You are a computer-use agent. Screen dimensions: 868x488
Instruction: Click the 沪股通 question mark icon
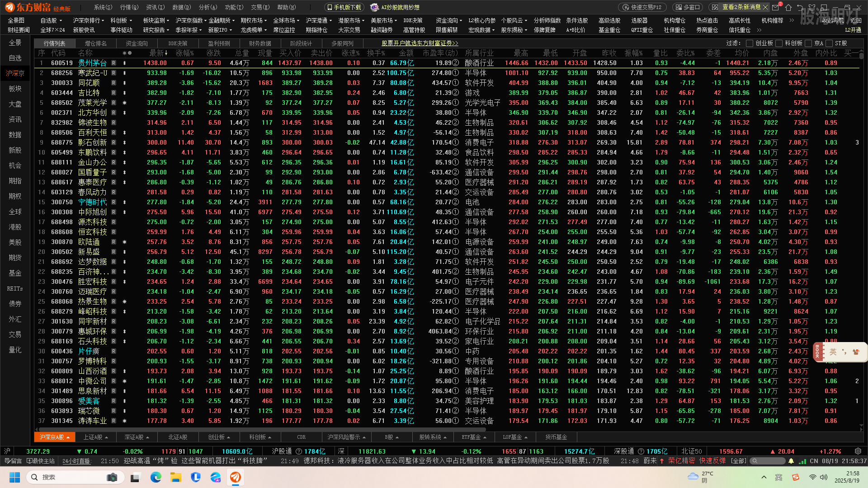tap(299, 451)
